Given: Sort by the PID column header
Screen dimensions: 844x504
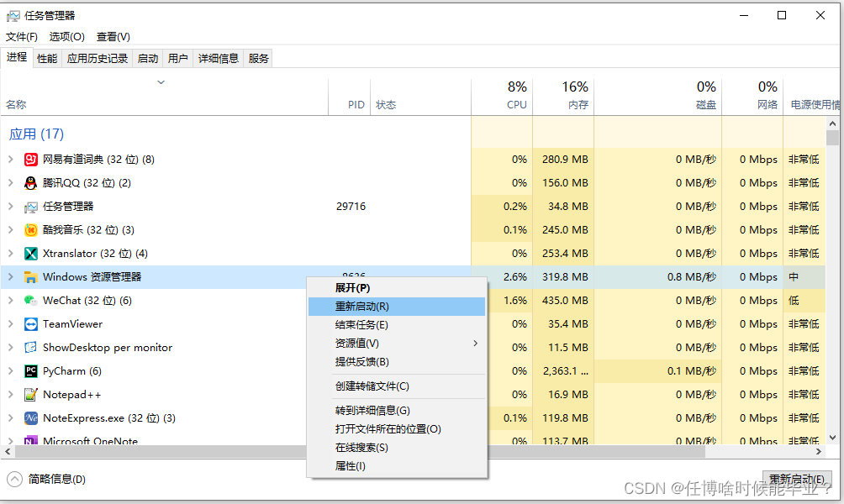Looking at the screenshot, I should 350,97.
